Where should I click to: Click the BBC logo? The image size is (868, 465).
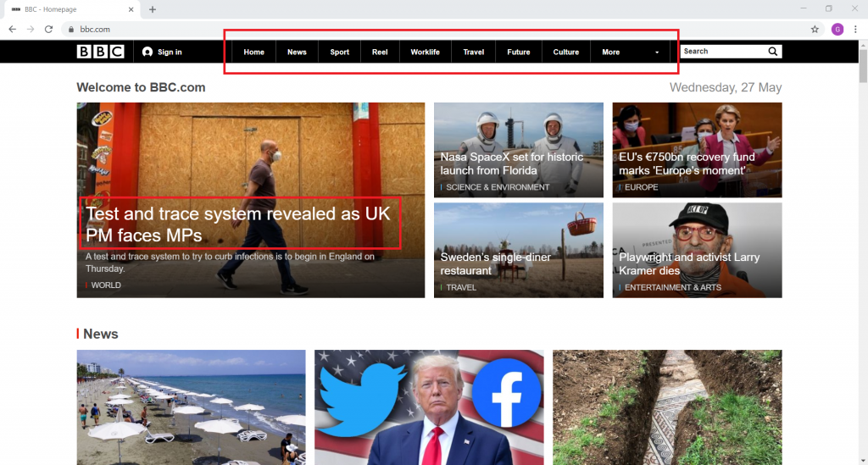101,52
